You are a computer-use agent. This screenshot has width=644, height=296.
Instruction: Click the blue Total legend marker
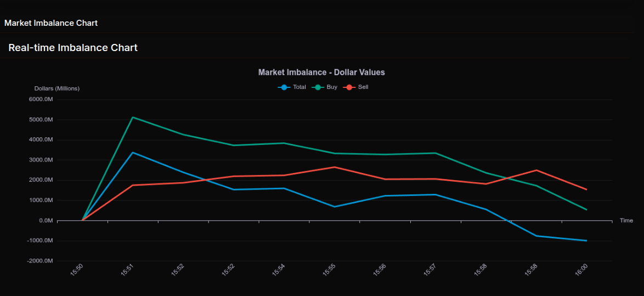pos(284,87)
